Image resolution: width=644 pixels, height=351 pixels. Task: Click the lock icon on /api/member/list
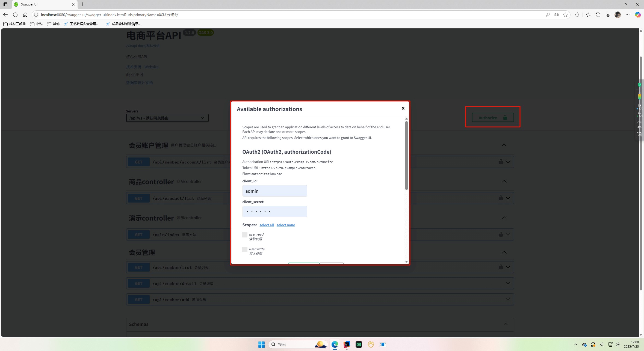501,267
